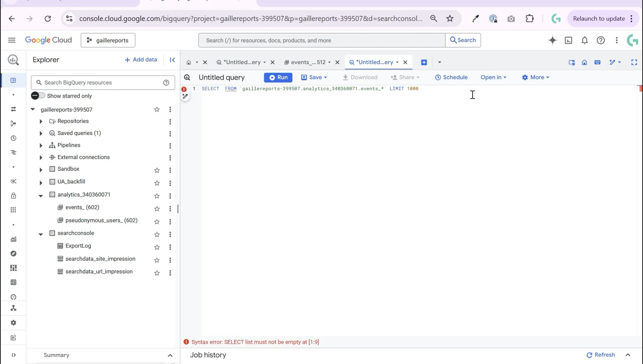Open the Open in dropdown
The height and width of the screenshot is (364, 643).
pyautogui.click(x=493, y=77)
